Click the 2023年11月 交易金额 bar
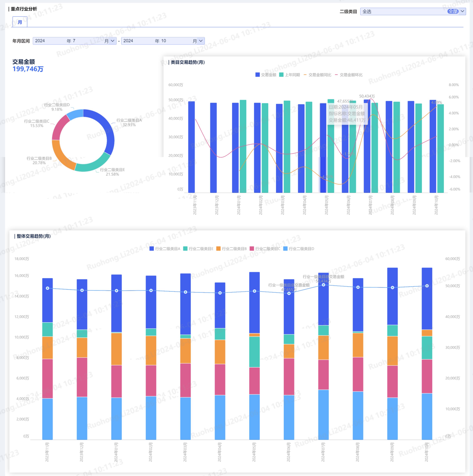The width and height of the screenshot is (473, 476). tap(191, 148)
